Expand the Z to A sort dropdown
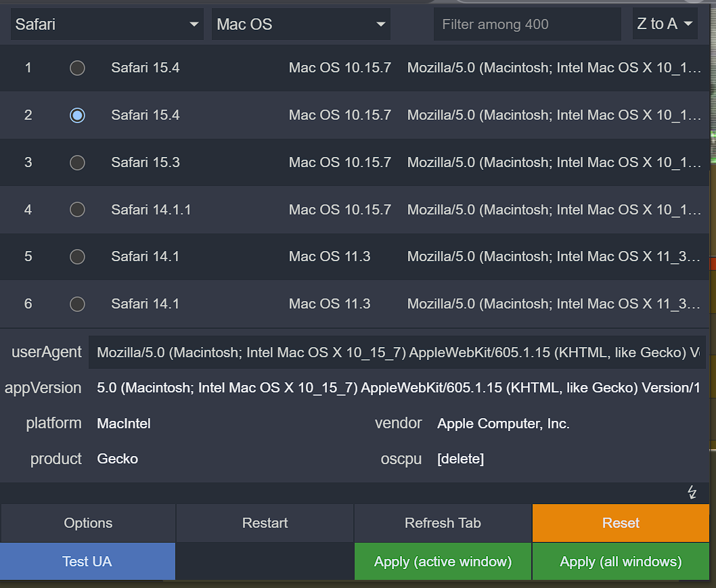 click(x=665, y=24)
